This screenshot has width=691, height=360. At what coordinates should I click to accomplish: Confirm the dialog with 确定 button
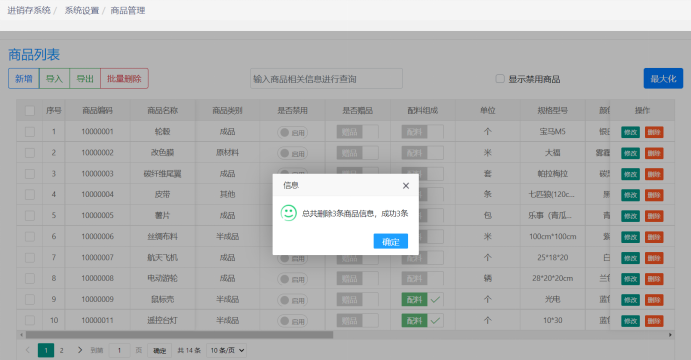pyautogui.click(x=390, y=241)
